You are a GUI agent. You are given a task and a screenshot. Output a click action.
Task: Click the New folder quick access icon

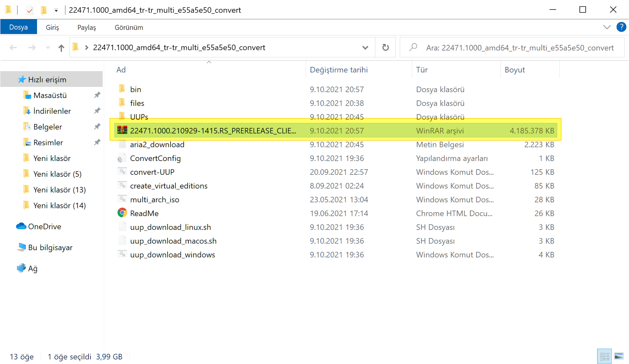coord(44,10)
